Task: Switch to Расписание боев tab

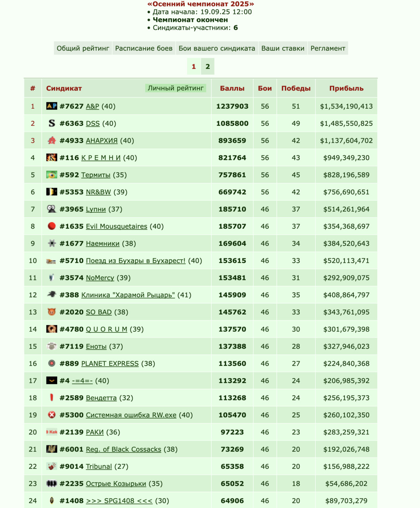Action: coord(144,48)
